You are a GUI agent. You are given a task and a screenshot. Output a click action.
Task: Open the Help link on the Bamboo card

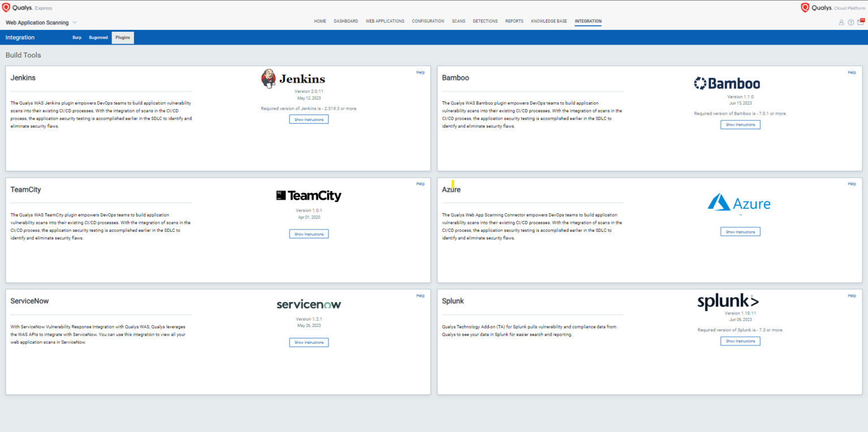(852, 72)
